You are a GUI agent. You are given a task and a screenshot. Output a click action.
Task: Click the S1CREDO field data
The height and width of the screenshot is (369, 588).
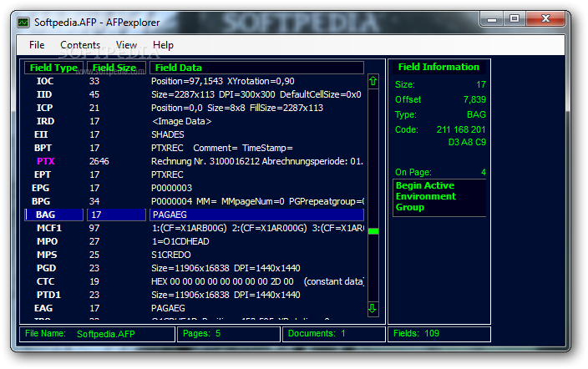pyautogui.click(x=171, y=255)
